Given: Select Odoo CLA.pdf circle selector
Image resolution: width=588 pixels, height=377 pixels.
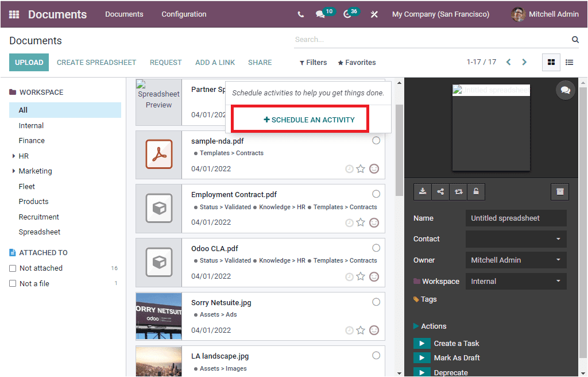Looking at the screenshot, I should (x=376, y=248).
